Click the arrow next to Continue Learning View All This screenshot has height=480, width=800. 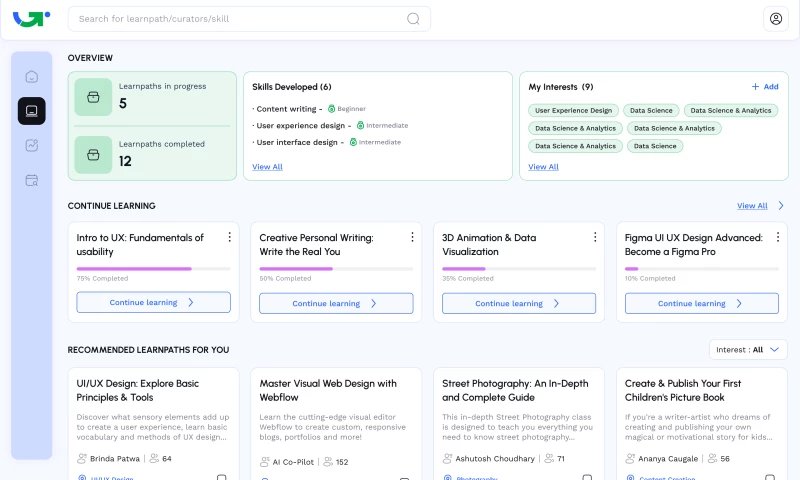click(x=781, y=206)
